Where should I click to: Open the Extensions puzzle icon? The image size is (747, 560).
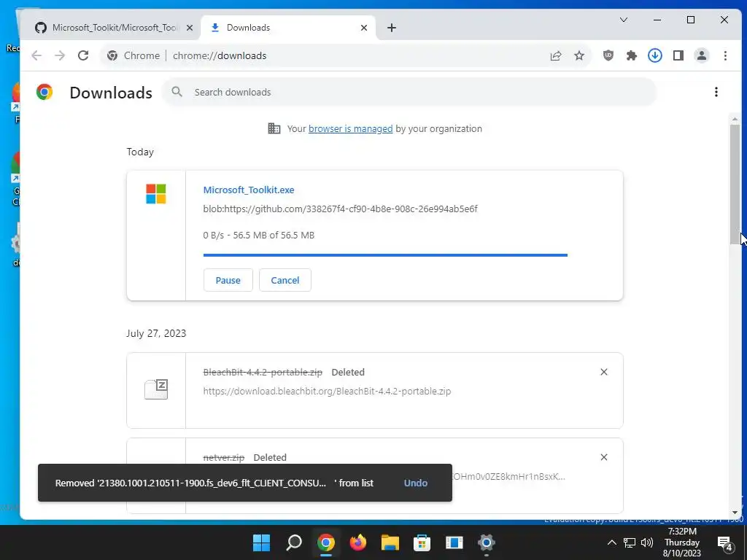pos(632,55)
